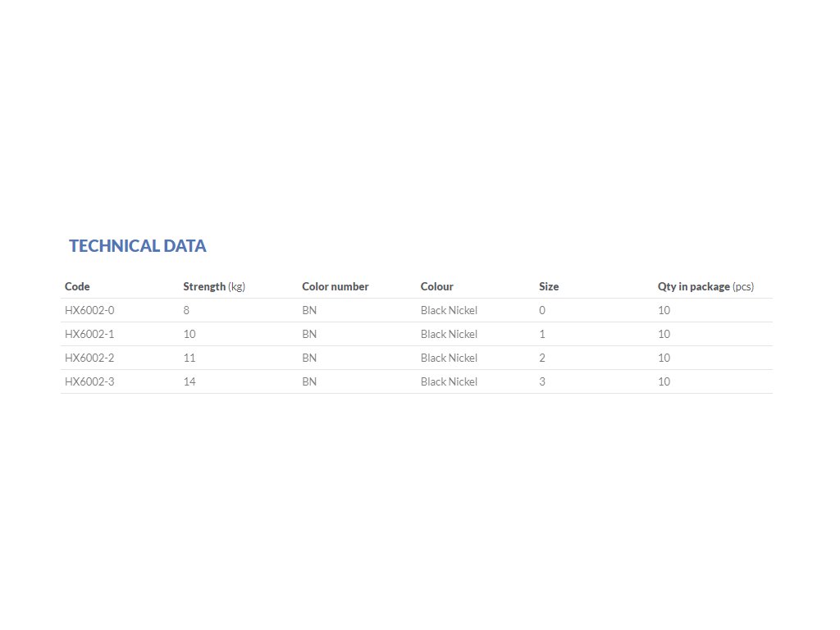The width and height of the screenshot is (840, 630).
Task: Select the Colour column header
Action: 437,286
